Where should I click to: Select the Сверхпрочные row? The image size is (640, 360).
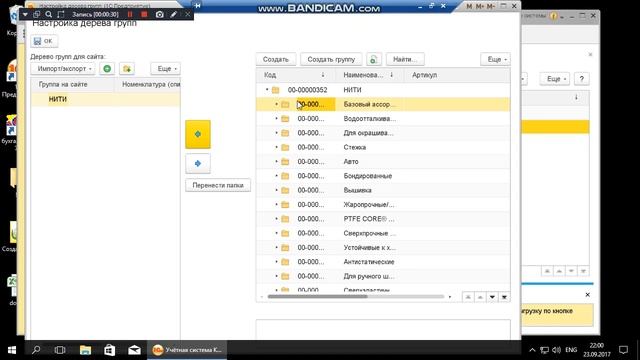click(x=383, y=233)
